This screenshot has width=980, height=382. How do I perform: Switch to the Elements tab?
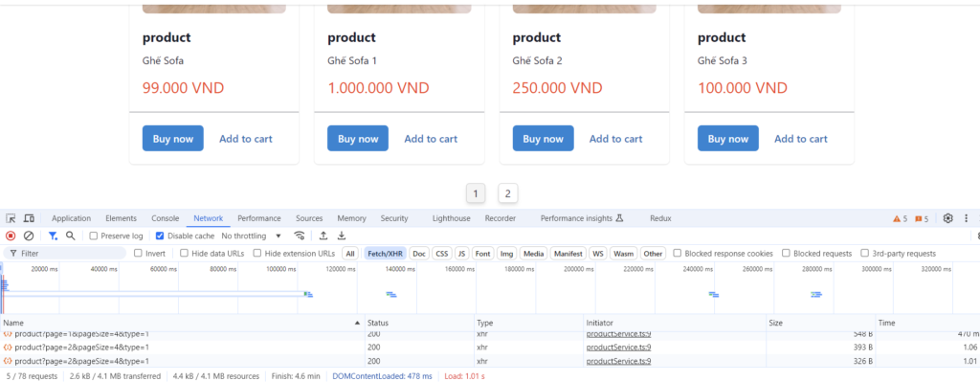click(x=121, y=218)
